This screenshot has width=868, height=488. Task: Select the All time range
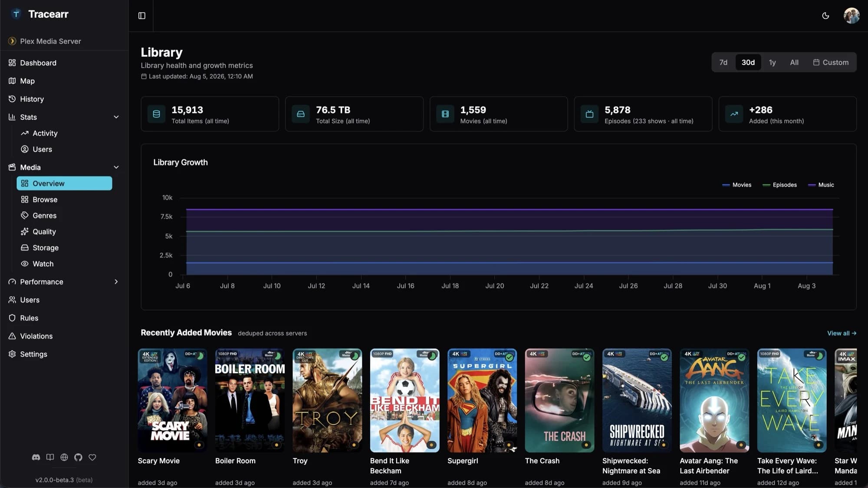[794, 62]
